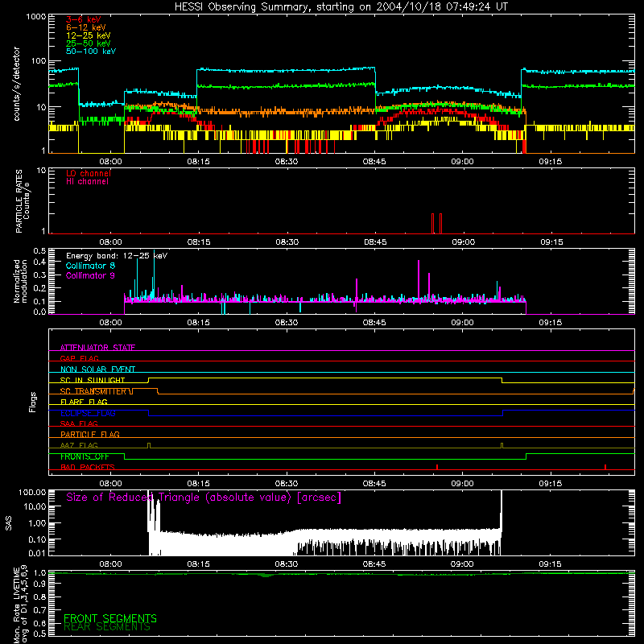Click the "ECLIPSE_FLAG" flag label
The height and width of the screenshot is (644, 644).
[88, 413]
